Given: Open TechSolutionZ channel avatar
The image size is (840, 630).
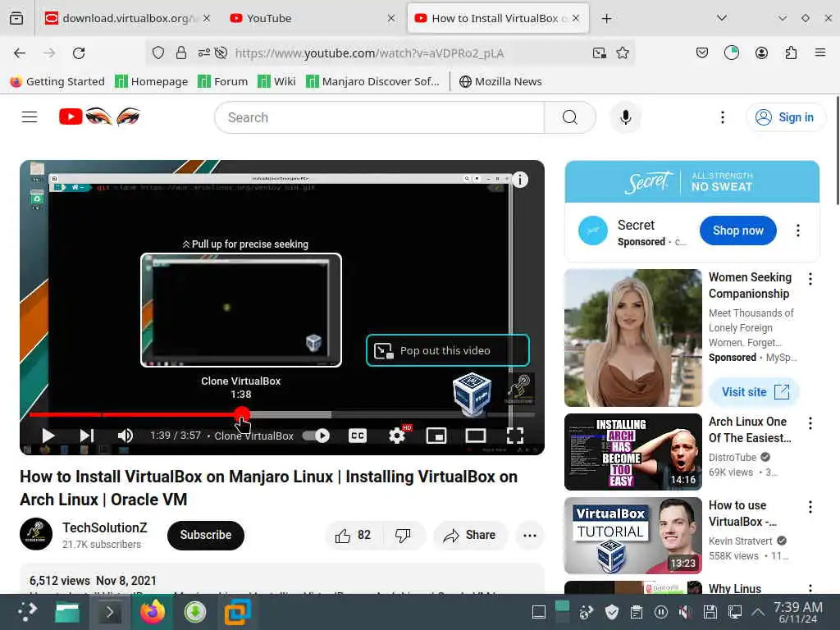Looking at the screenshot, I should click(36, 534).
